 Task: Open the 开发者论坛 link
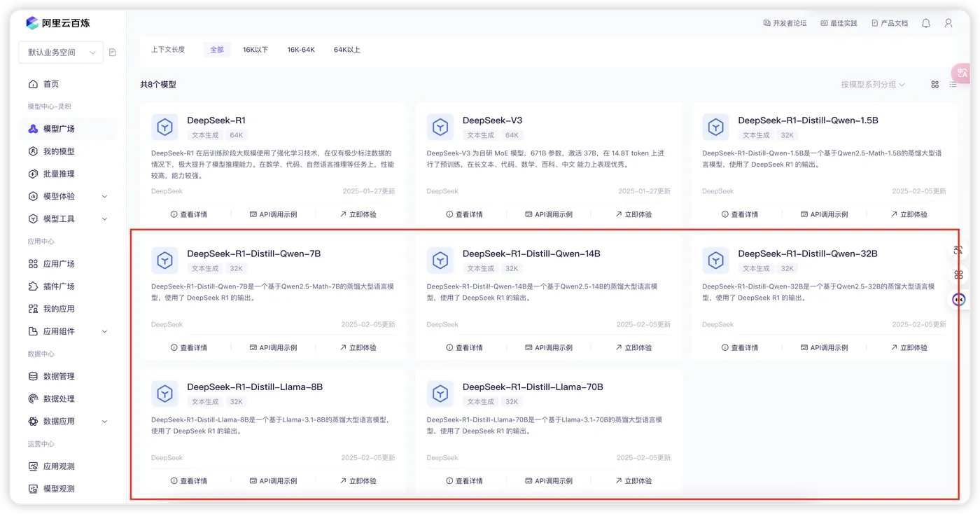(x=785, y=23)
